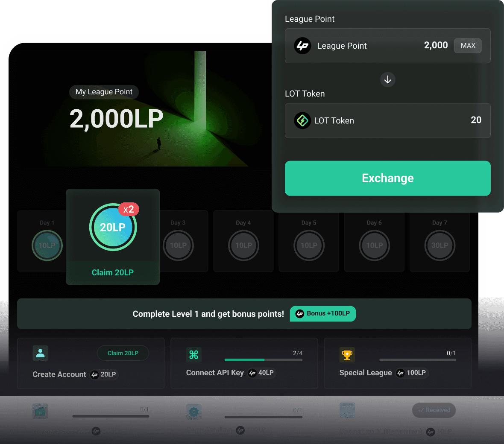
Task: Click the Day 1 10LP coin
Action: click(x=47, y=245)
